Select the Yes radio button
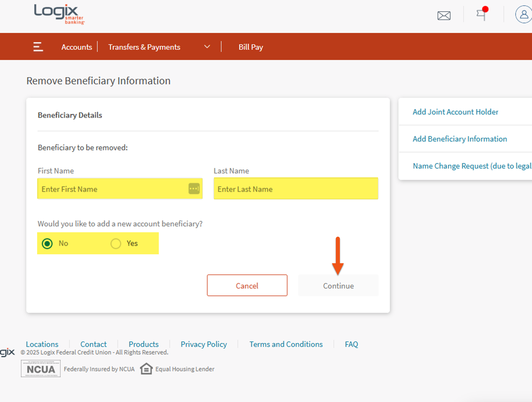This screenshot has width=532, height=402. (116, 243)
